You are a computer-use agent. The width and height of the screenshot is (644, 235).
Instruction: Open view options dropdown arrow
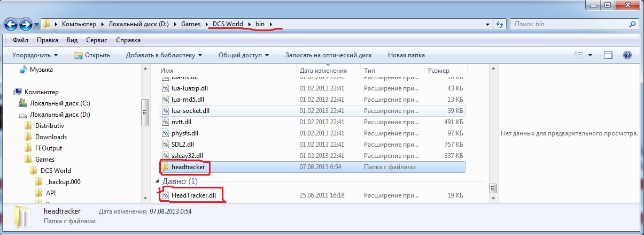(x=591, y=55)
